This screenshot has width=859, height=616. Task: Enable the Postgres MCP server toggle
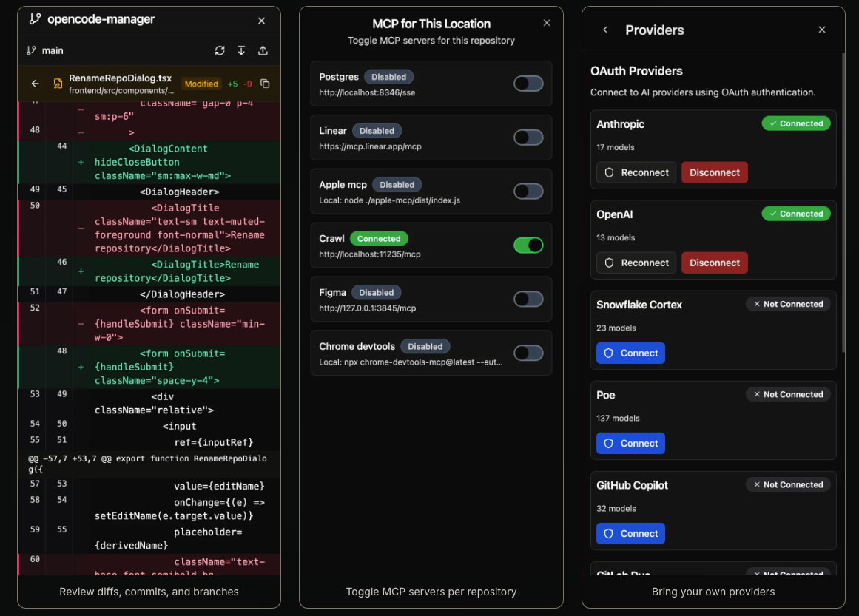[528, 84]
